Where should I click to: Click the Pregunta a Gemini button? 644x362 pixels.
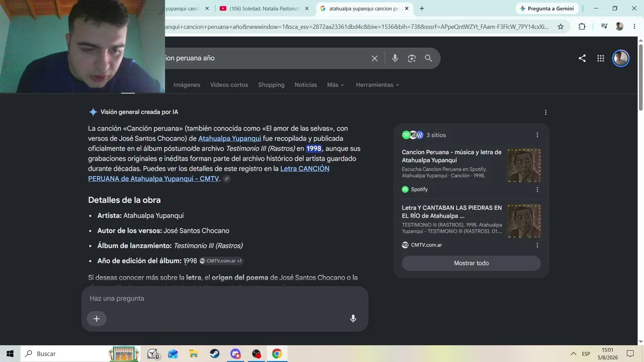pos(546,9)
